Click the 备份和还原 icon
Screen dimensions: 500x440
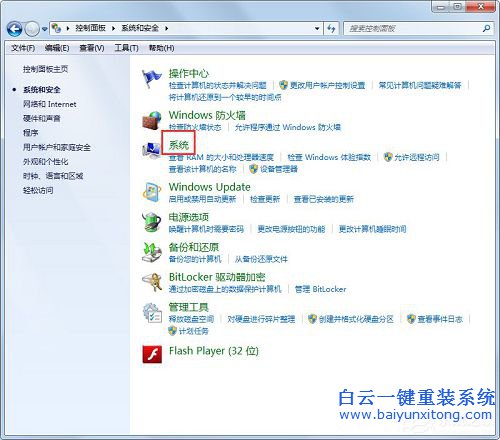152,252
